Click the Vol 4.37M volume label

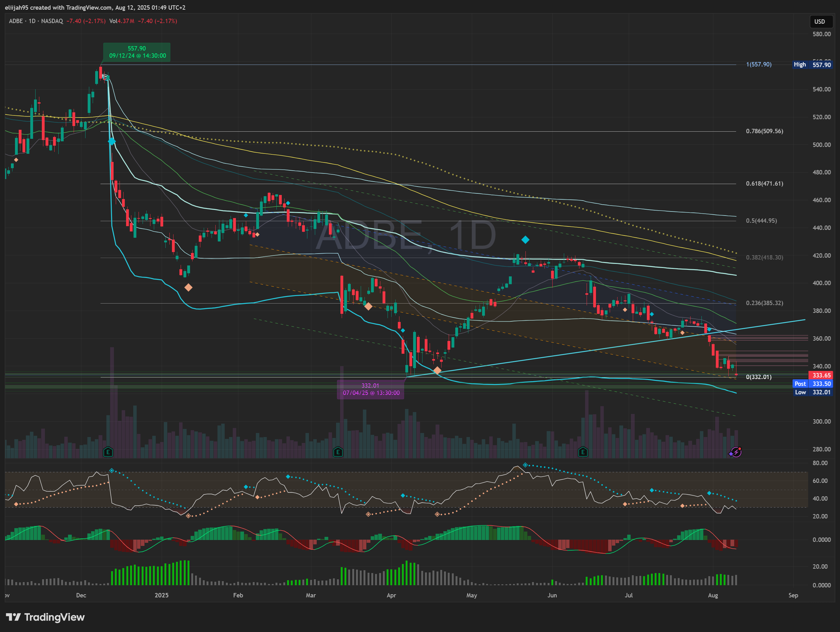pos(121,21)
